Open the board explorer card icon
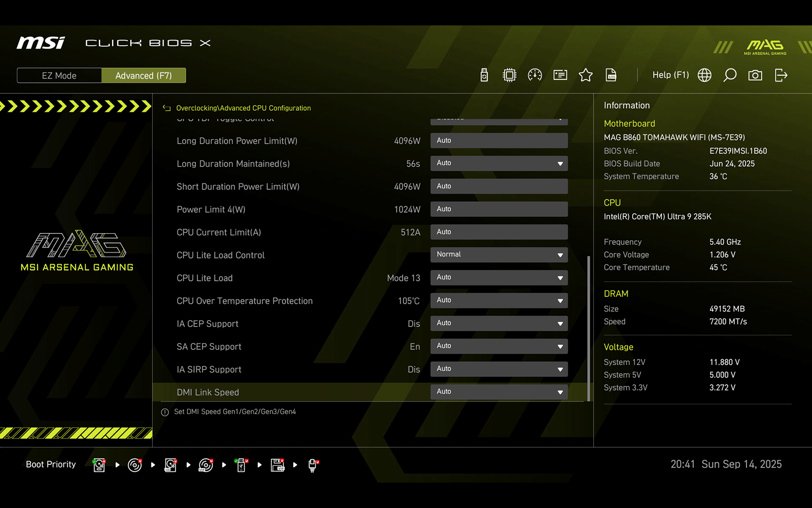812x508 pixels. tap(560, 75)
